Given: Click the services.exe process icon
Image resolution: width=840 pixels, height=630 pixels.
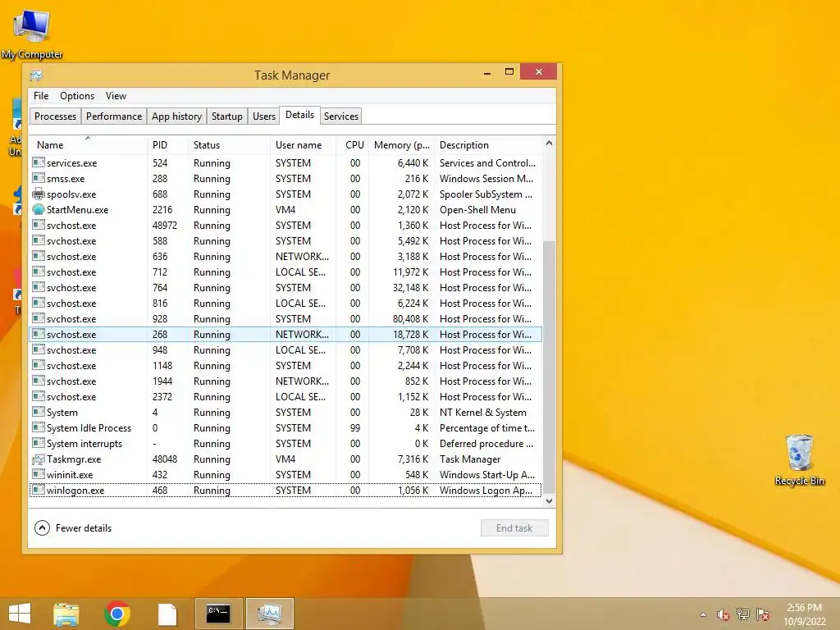Looking at the screenshot, I should pyautogui.click(x=38, y=162).
